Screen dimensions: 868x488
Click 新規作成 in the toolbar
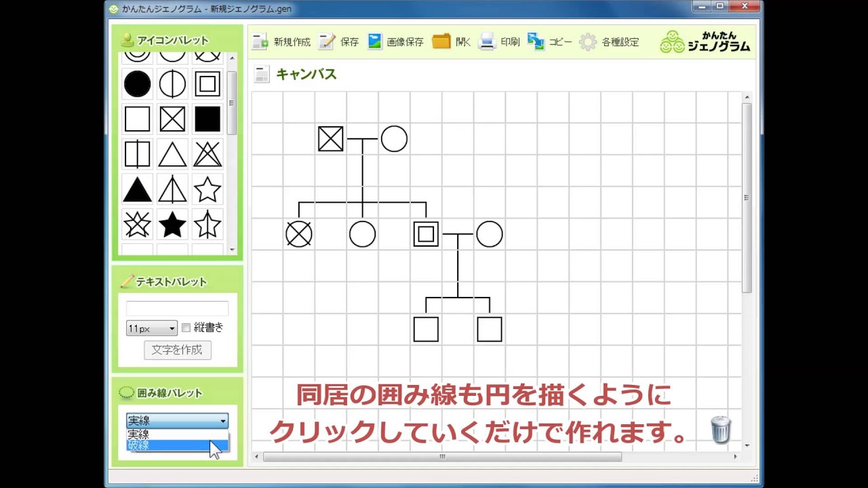click(281, 42)
